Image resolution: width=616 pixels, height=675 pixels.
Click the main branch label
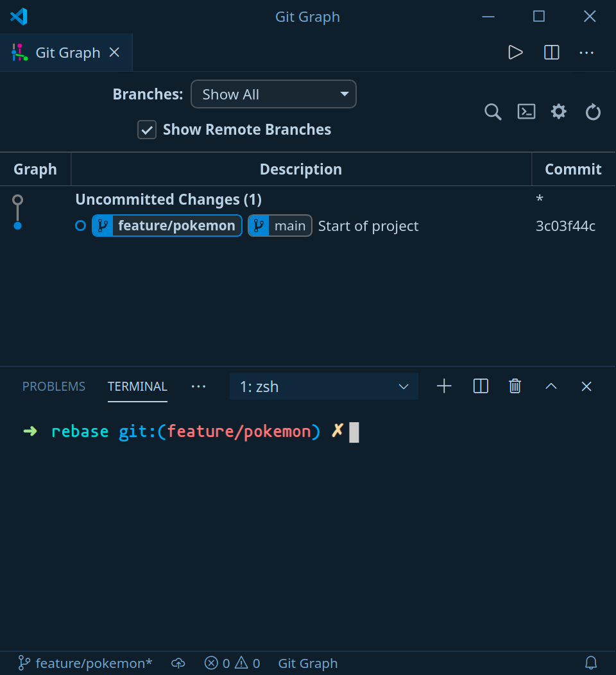coord(280,226)
